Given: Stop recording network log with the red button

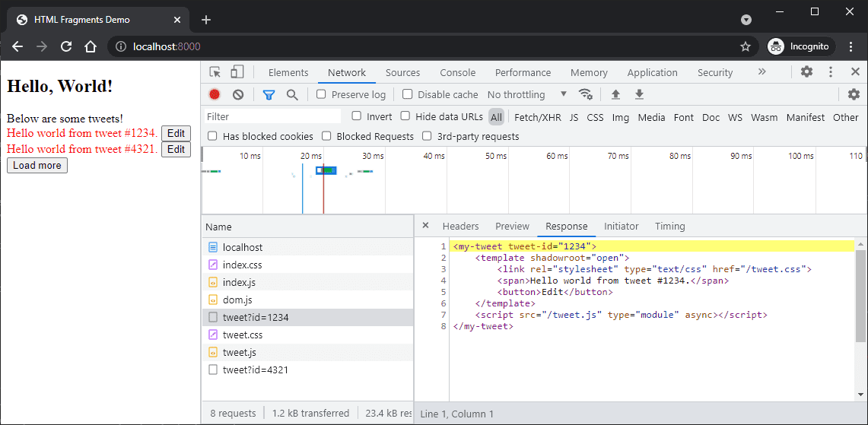Looking at the screenshot, I should [x=215, y=94].
